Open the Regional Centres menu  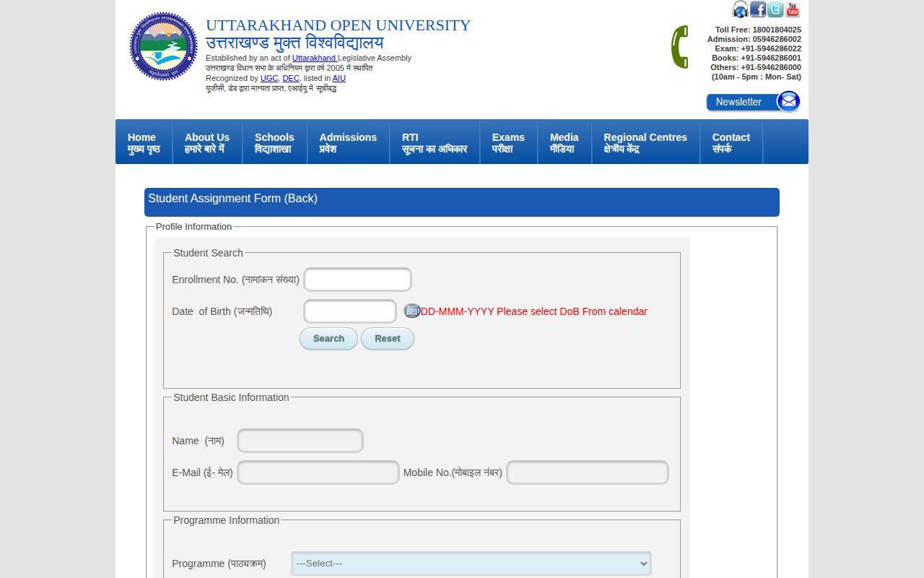click(x=645, y=142)
